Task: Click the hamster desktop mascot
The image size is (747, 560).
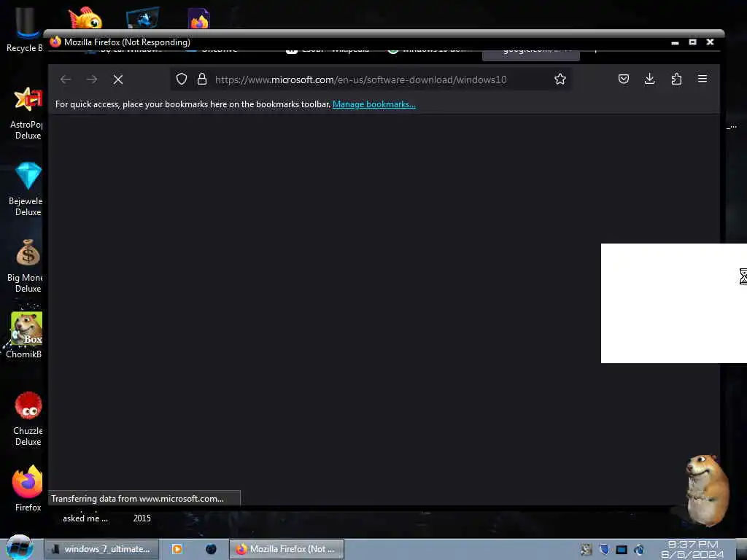Action: (706, 489)
